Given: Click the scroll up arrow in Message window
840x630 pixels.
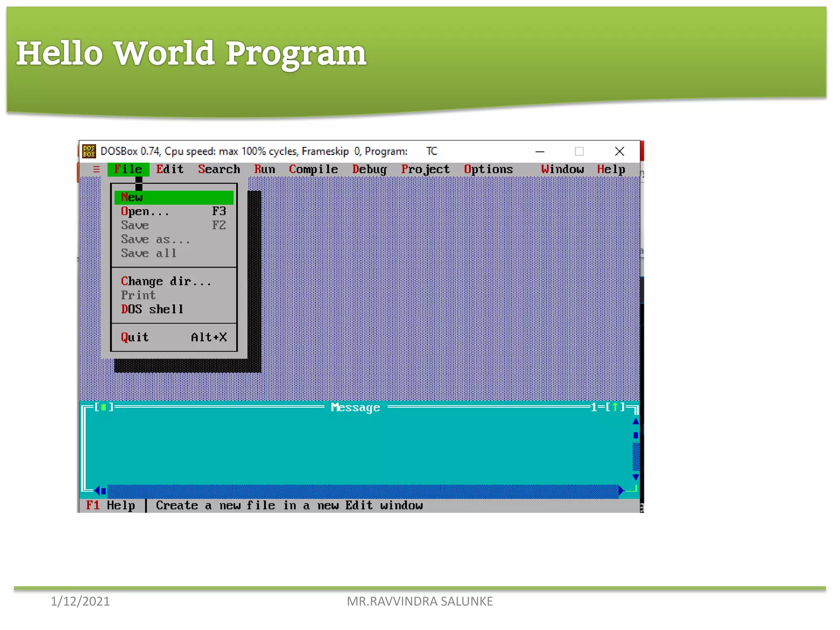Looking at the screenshot, I should [x=635, y=421].
